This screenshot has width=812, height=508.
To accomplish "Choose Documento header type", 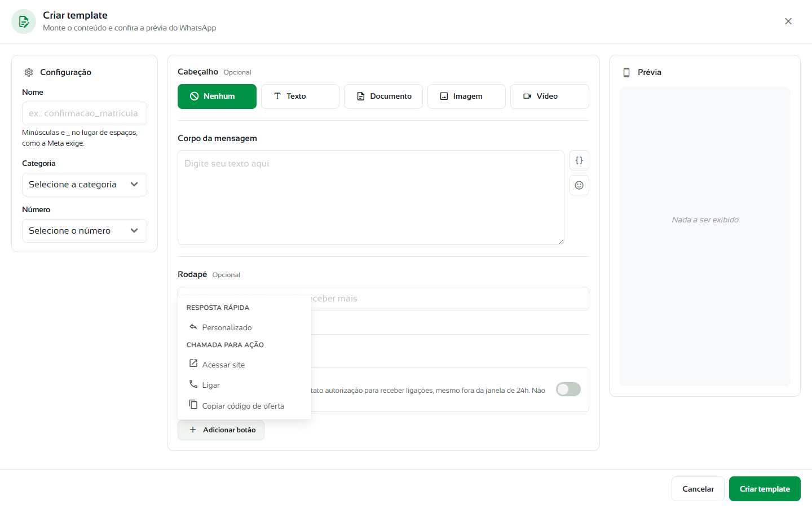I will (x=383, y=97).
